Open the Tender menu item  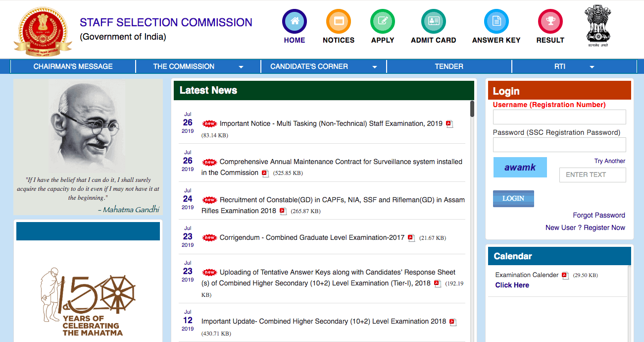point(449,66)
